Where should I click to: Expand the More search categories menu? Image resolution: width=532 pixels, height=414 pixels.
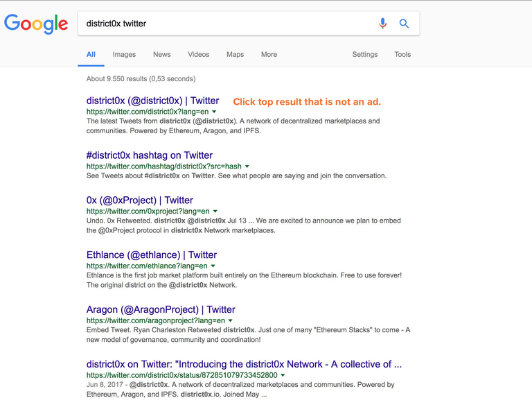click(269, 54)
